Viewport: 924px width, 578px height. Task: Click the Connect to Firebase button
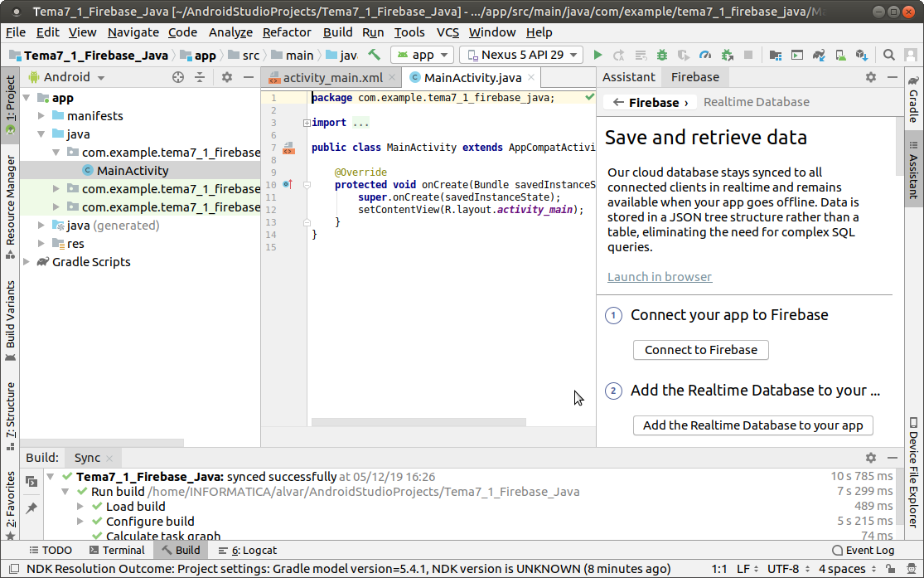click(700, 350)
